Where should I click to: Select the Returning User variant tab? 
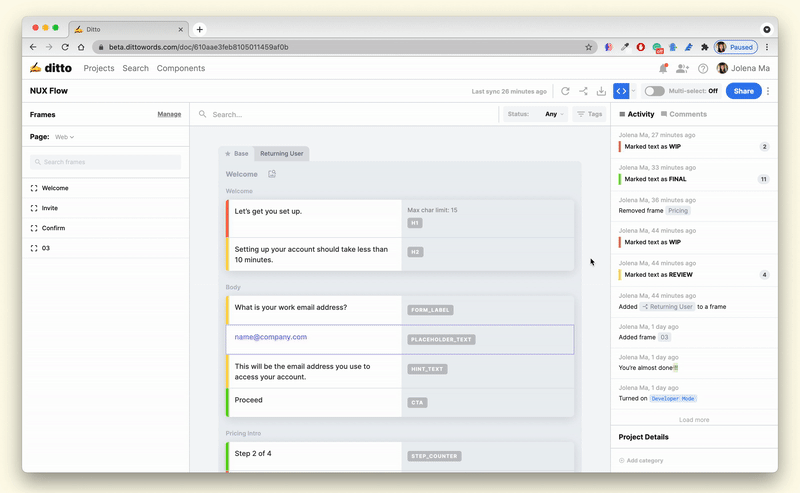click(x=282, y=154)
